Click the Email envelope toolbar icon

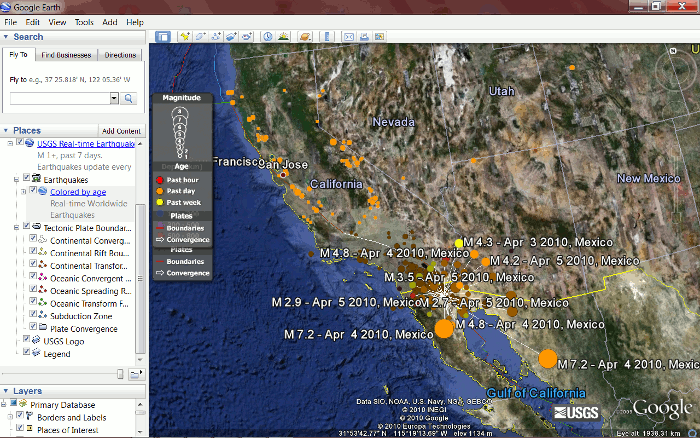(x=349, y=37)
